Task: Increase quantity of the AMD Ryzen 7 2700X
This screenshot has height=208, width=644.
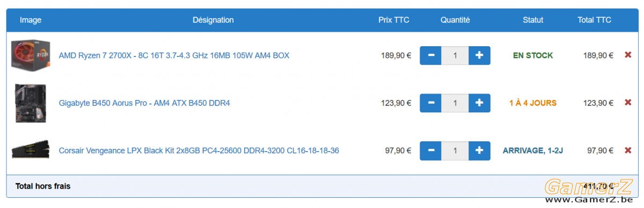Action: (479, 55)
